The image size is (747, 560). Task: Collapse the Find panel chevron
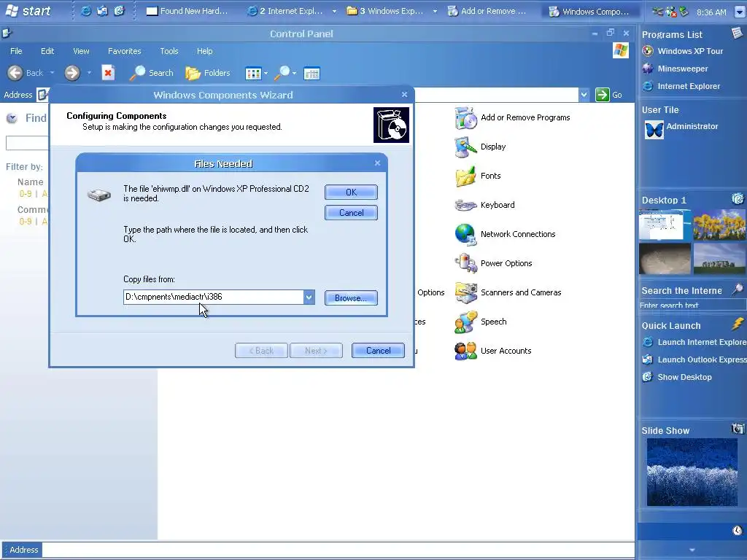pos(12,118)
